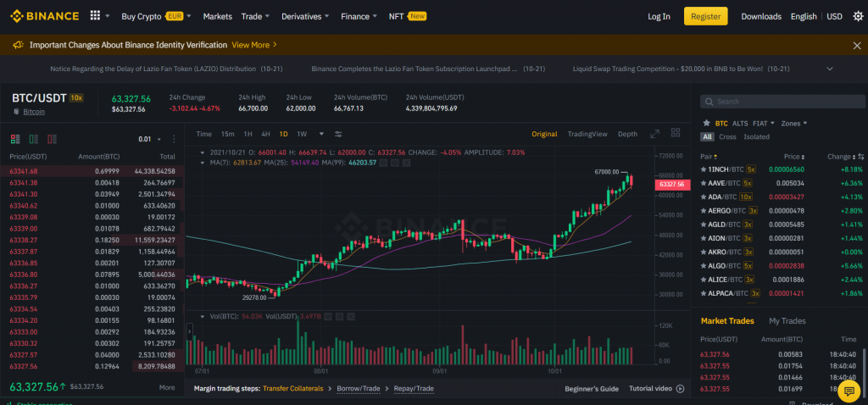
Task: Sort pairs by Price column
Action: [x=794, y=157]
